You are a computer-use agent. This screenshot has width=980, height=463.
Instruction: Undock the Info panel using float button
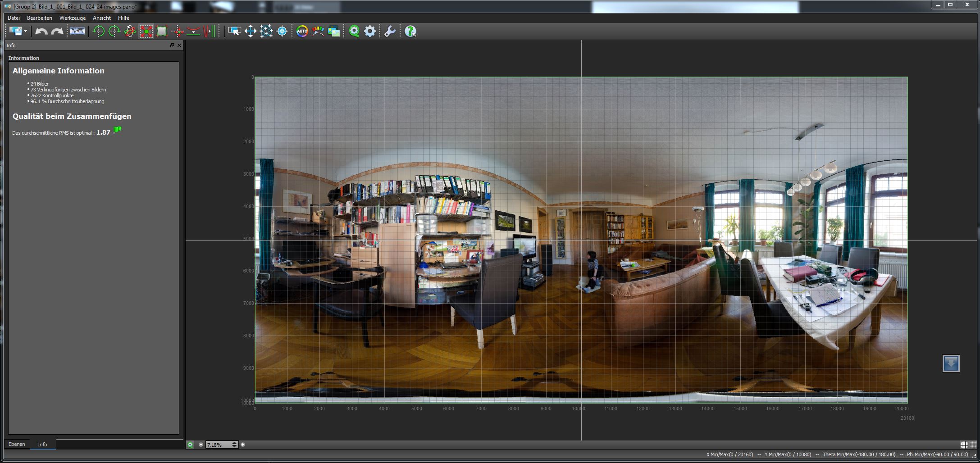tap(172, 45)
